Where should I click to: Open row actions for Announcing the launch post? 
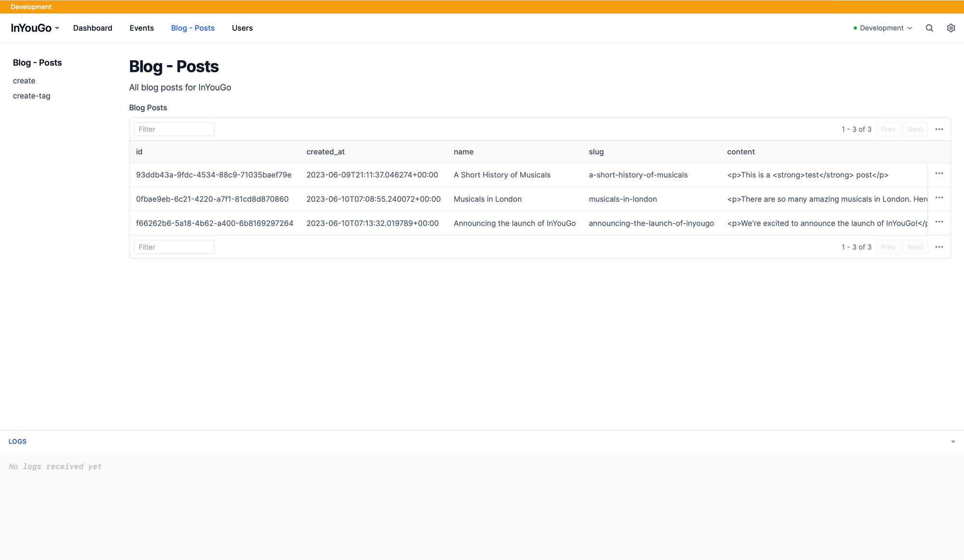click(939, 222)
